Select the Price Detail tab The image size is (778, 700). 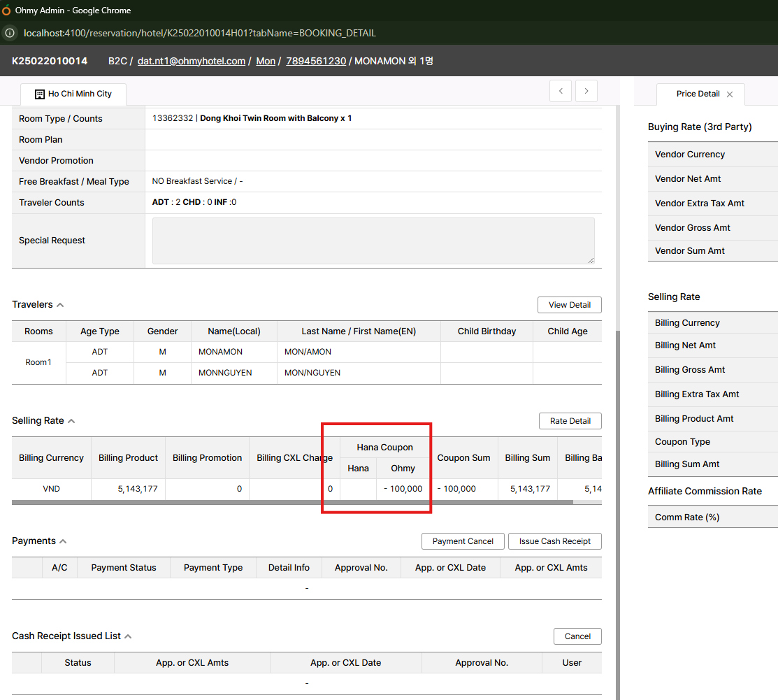pos(698,94)
